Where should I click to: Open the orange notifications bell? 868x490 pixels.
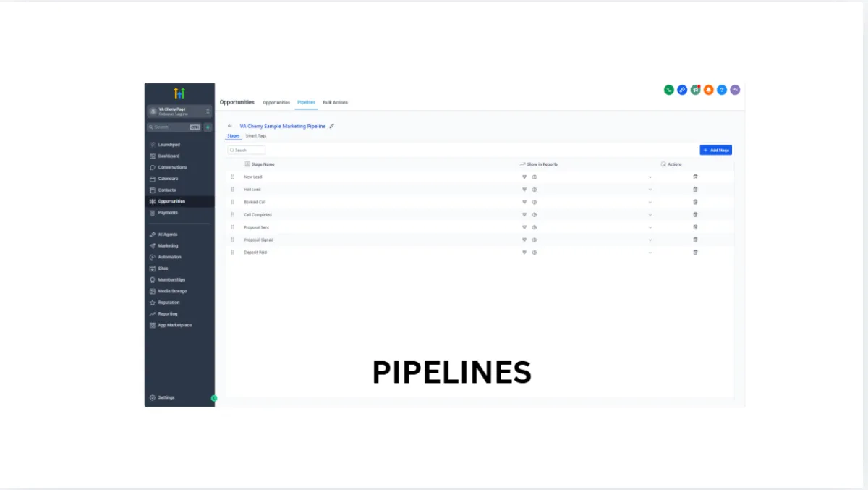pyautogui.click(x=709, y=90)
